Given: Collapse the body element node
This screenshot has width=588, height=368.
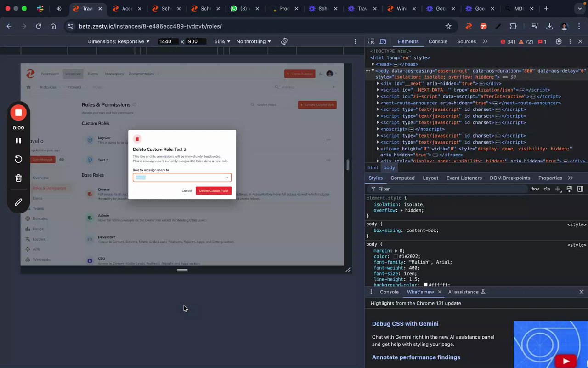Looking at the screenshot, I should tap(373, 71).
